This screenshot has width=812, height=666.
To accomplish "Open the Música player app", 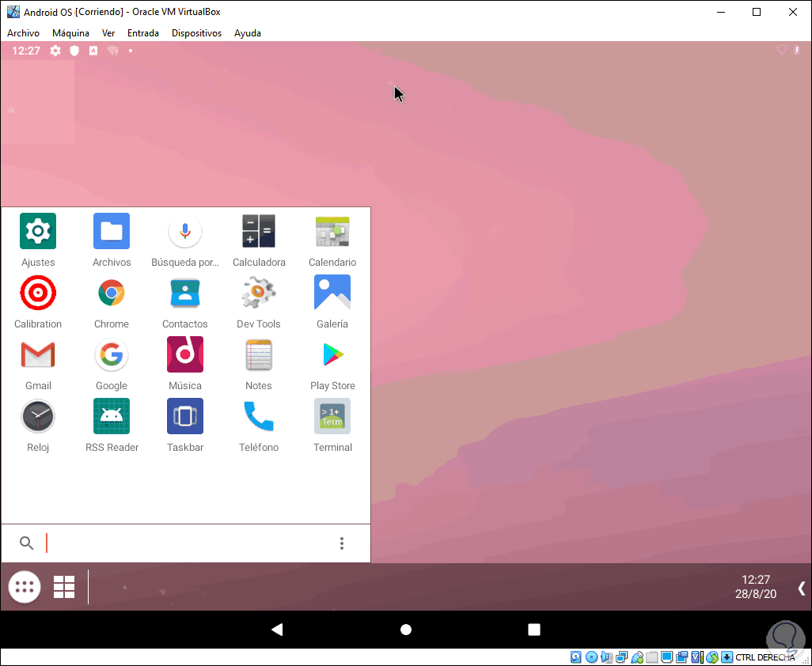I will pos(185,363).
